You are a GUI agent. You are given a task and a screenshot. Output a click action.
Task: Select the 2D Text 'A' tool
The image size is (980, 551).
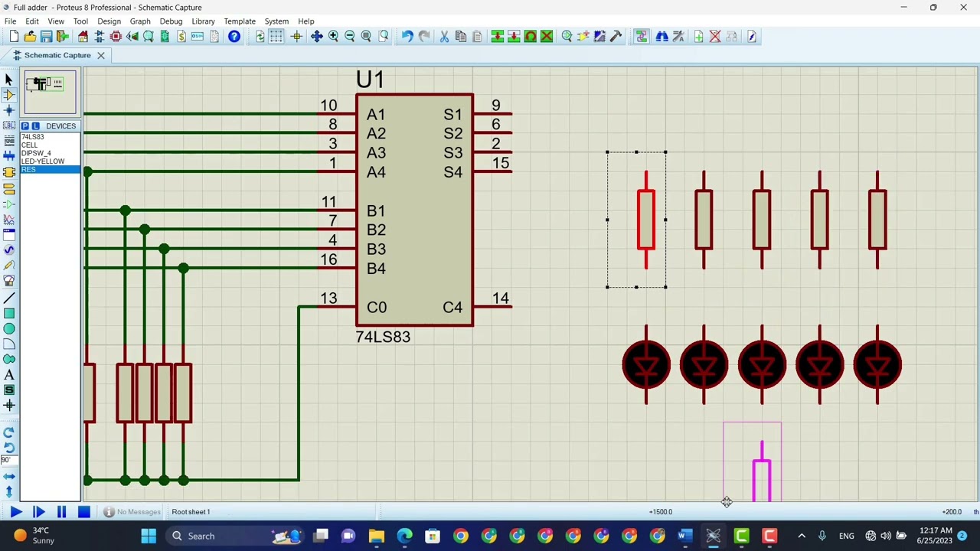[x=9, y=374]
